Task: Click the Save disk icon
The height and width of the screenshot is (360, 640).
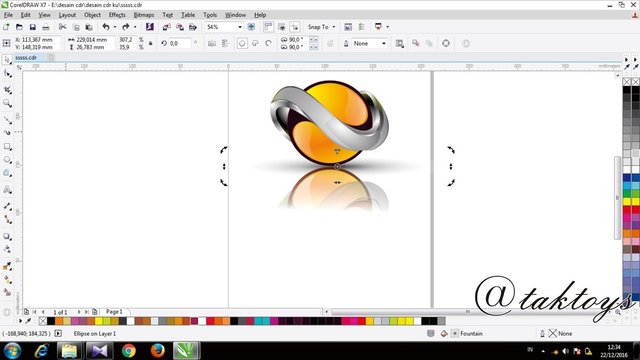Action: 33,27
